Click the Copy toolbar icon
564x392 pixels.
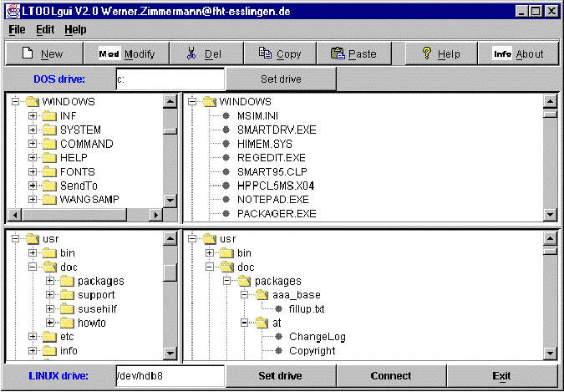click(264, 53)
